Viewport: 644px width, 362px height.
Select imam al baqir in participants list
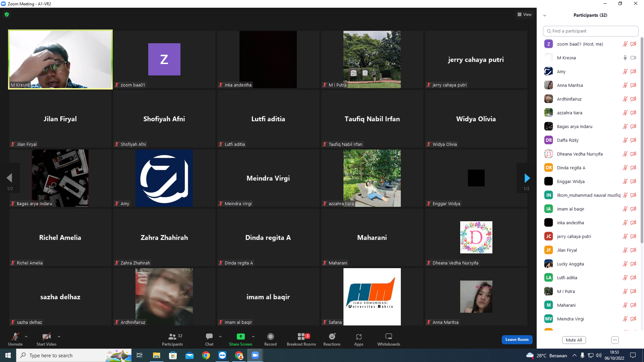(x=590, y=209)
